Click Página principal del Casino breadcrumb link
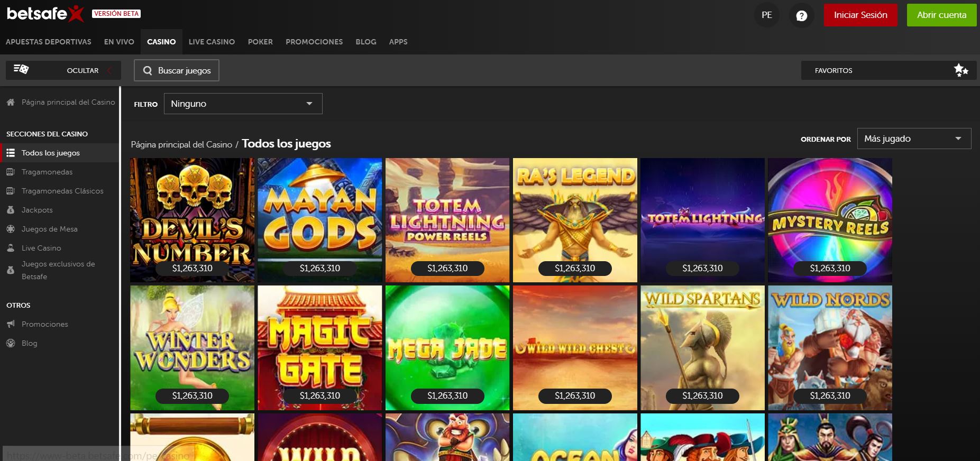Image resolution: width=980 pixels, height=461 pixels. (181, 144)
